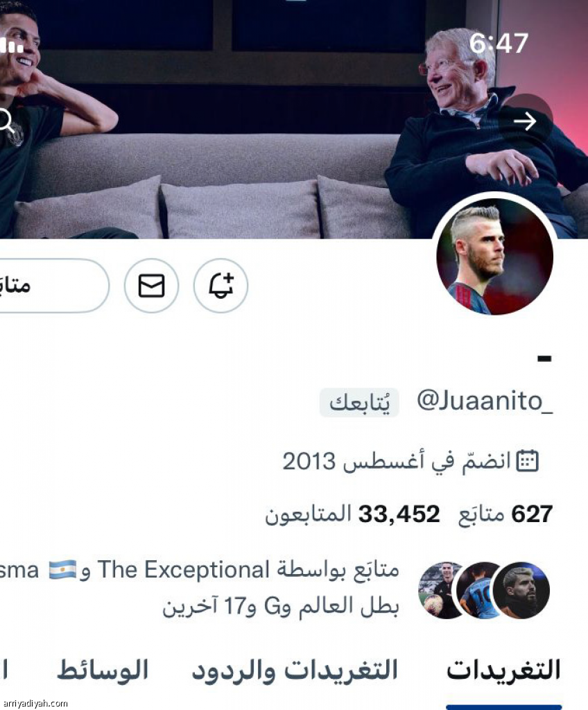Image resolution: width=588 pixels, height=710 pixels.
Task: Open the calendar joined-date icon
Action: click(x=528, y=461)
